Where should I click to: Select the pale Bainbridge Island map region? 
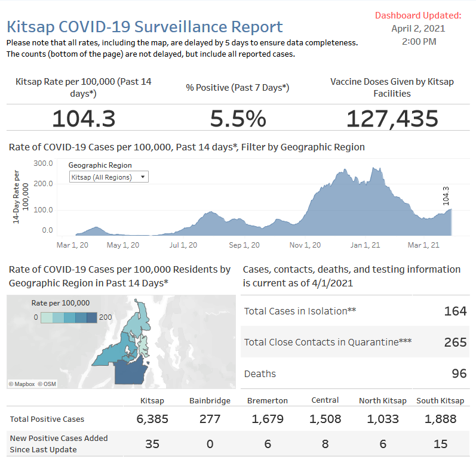143,345
